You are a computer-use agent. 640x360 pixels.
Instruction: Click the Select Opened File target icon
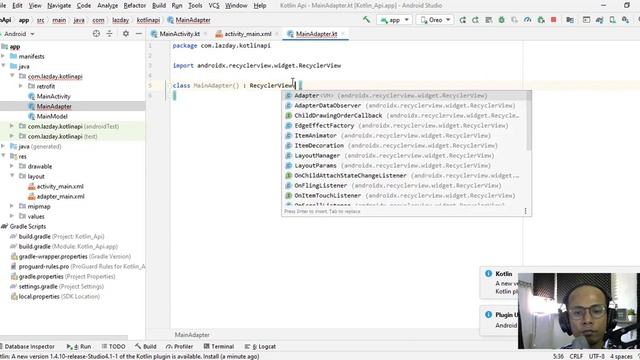pyautogui.click(x=96, y=33)
